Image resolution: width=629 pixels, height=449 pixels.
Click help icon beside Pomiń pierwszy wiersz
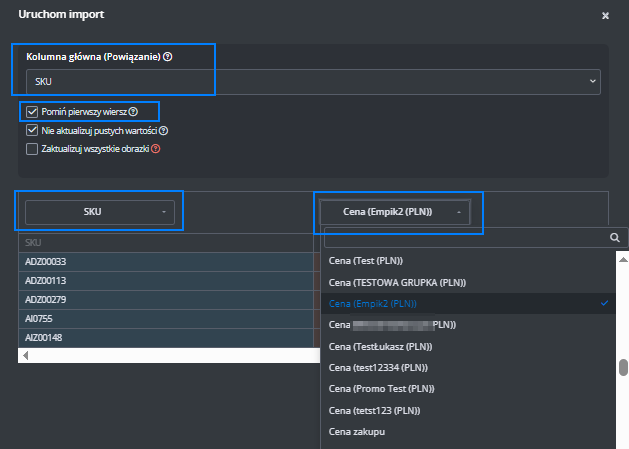click(133, 111)
